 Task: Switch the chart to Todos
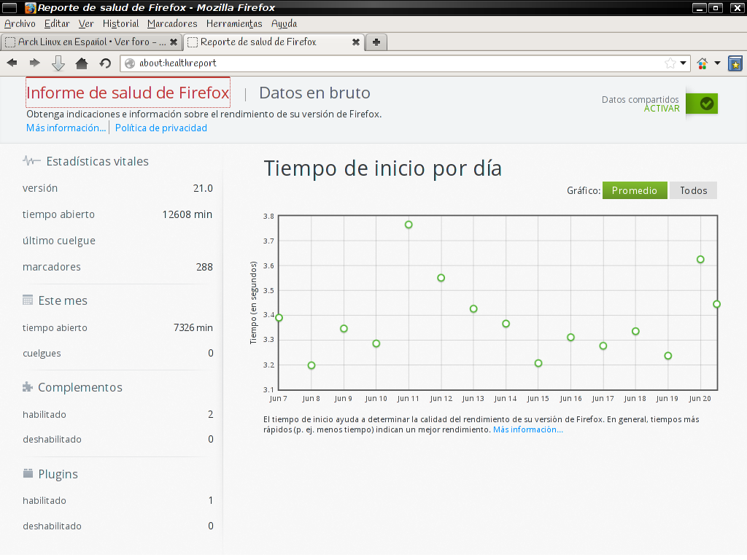click(693, 190)
